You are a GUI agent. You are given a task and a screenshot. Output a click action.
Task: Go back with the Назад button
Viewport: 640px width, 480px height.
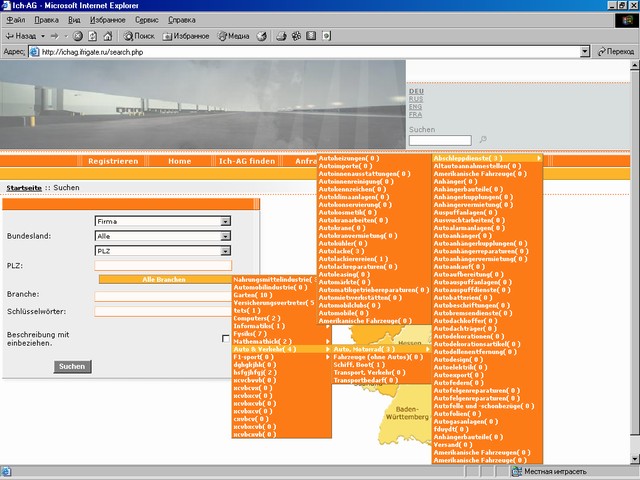tap(21, 36)
